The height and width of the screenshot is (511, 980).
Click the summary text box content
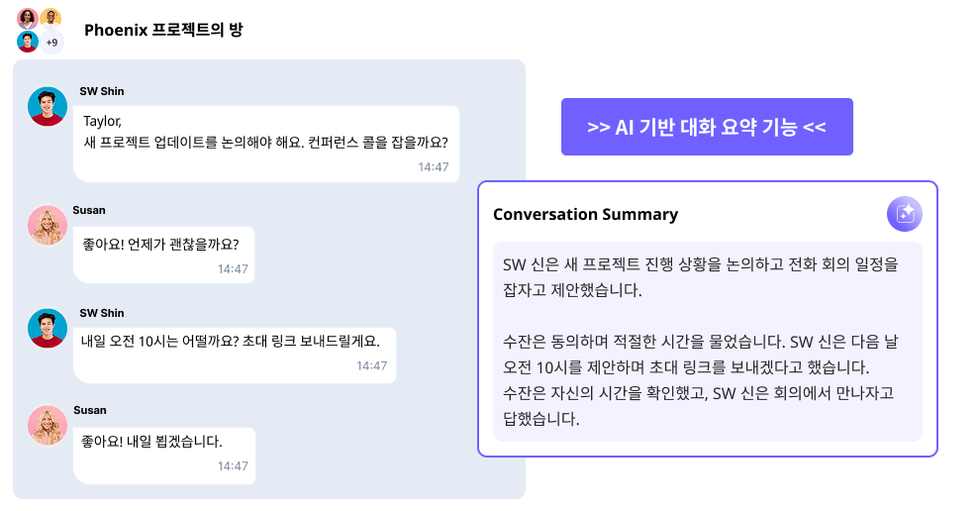click(x=708, y=342)
